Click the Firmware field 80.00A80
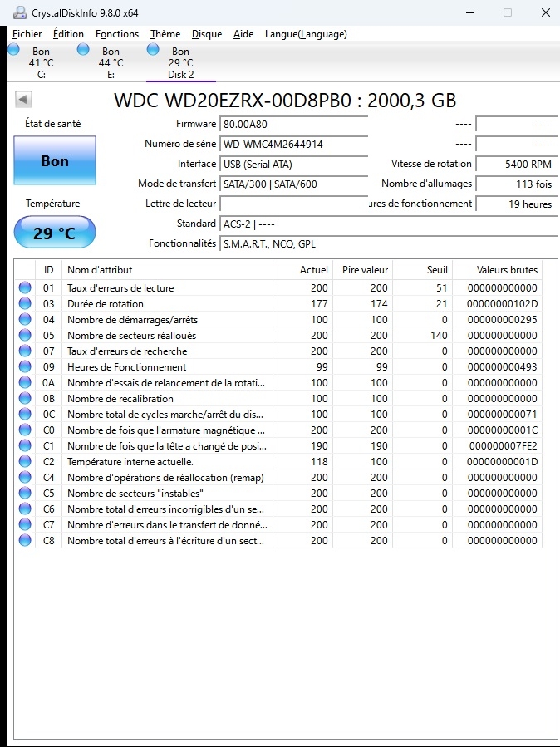The width and height of the screenshot is (560, 747). [293, 125]
